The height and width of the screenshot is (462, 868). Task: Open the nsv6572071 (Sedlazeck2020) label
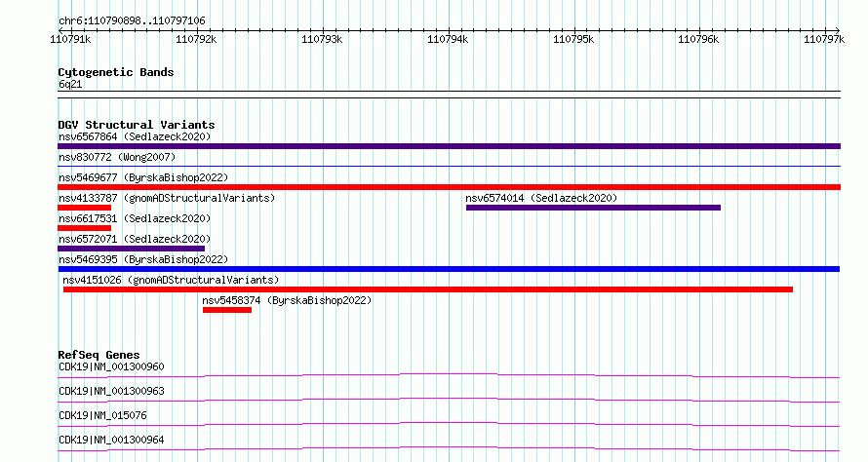click(135, 239)
